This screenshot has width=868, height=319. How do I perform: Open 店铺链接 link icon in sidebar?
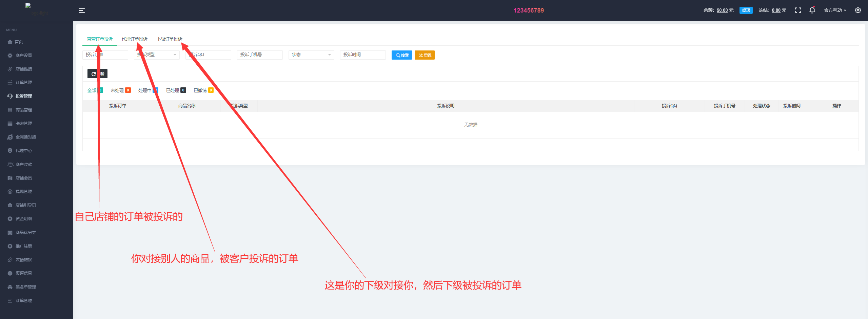[10, 69]
